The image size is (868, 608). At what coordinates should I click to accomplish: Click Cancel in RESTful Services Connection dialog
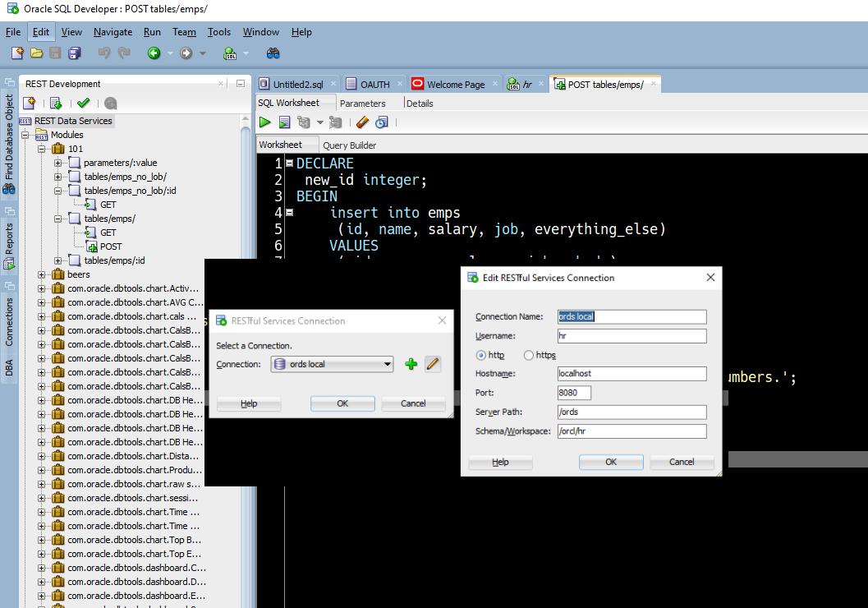pyautogui.click(x=413, y=403)
